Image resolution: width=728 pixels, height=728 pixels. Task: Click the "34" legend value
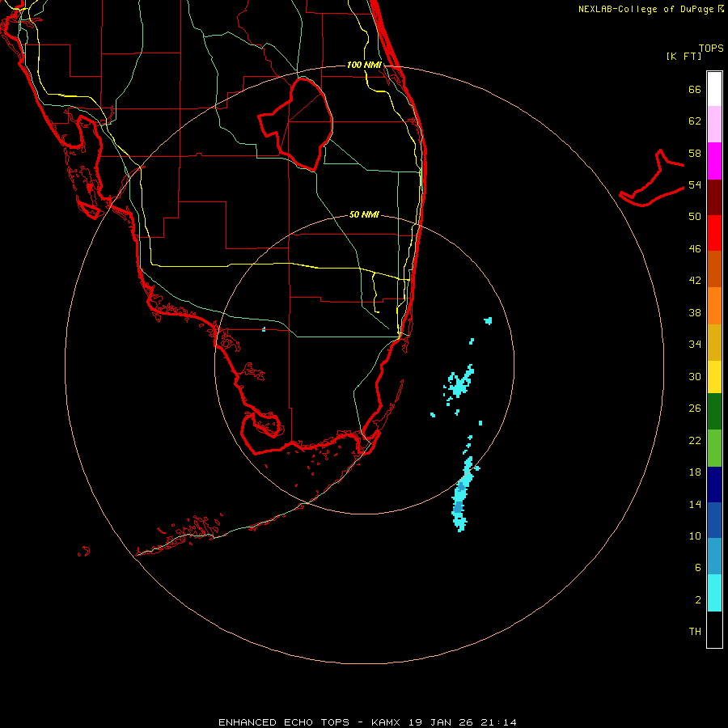click(x=695, y=345)
